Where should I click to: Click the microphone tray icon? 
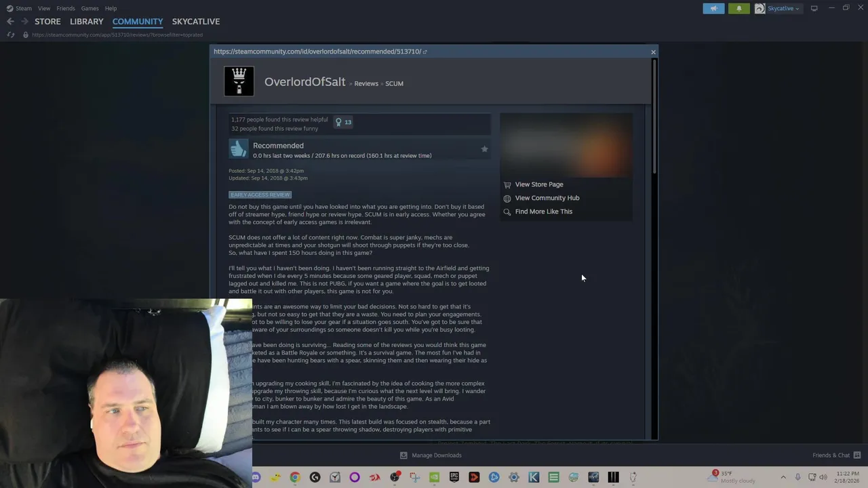pos(797,477)
